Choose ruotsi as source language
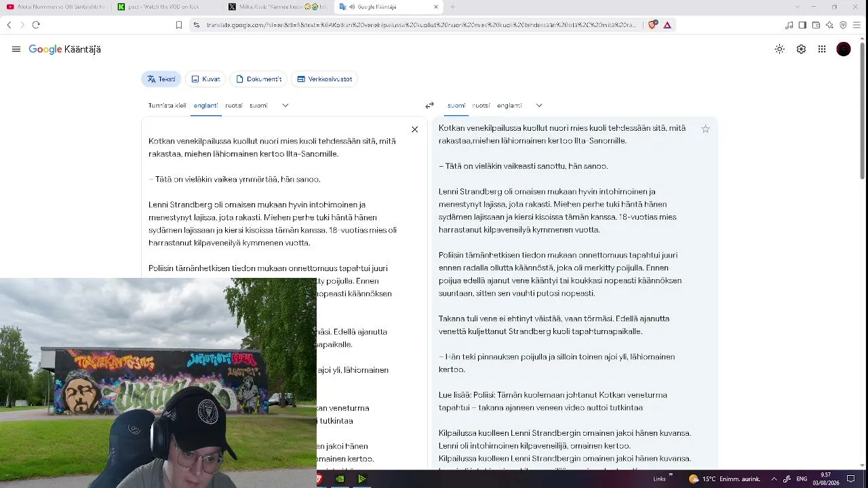 click(234, 106)
